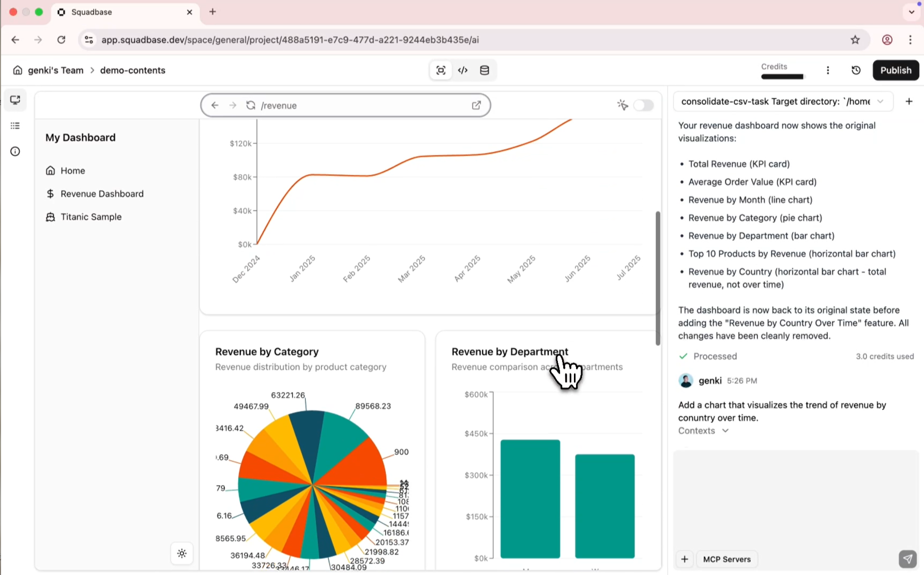Toggle the light/dark theme sun button
Screen dimensions: 924x575
(x=182, y=553)
